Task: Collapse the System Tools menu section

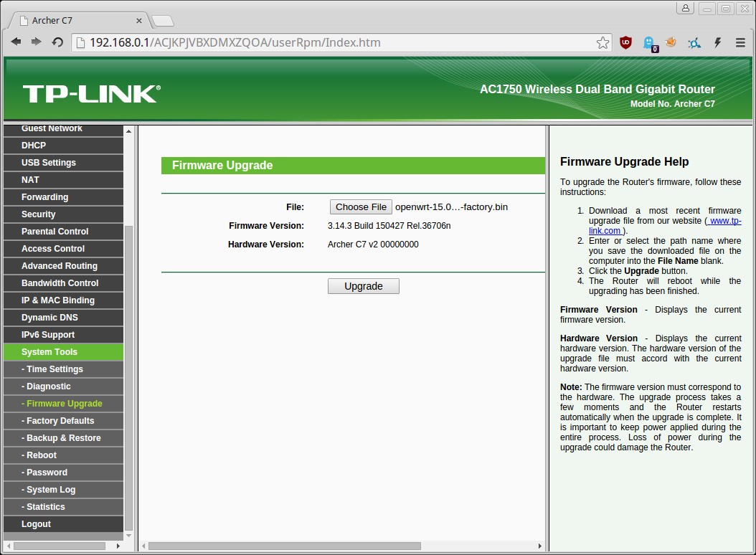Action: click(x=64, y=351)
